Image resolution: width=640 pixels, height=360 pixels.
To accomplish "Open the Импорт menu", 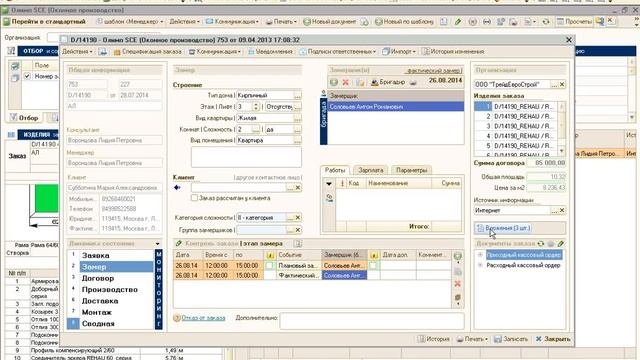I will click(x=399, y=52).
